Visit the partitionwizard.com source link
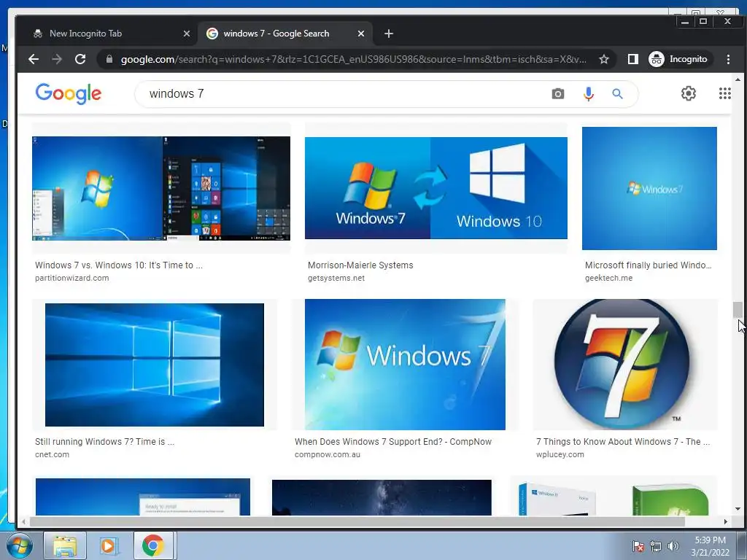Image resolution: width=747 pixels, height=560 pixels. point(72,278)
